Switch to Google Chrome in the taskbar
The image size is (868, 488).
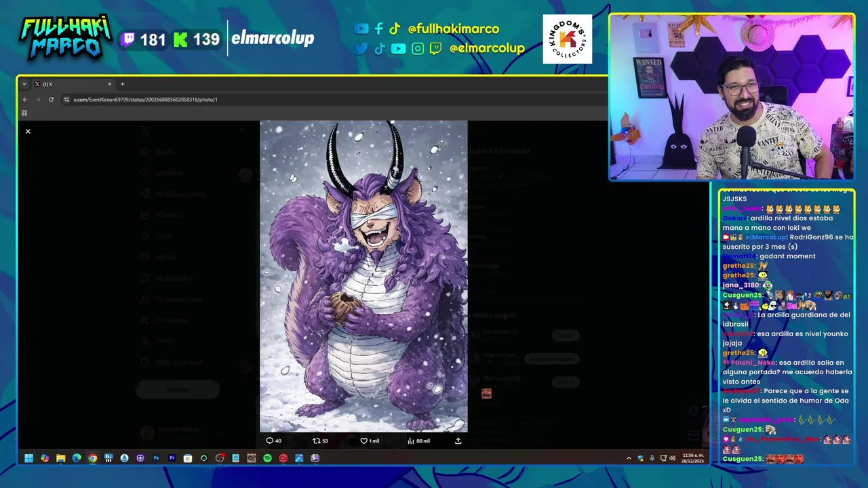pyautogui.click(x=92, y=458)
